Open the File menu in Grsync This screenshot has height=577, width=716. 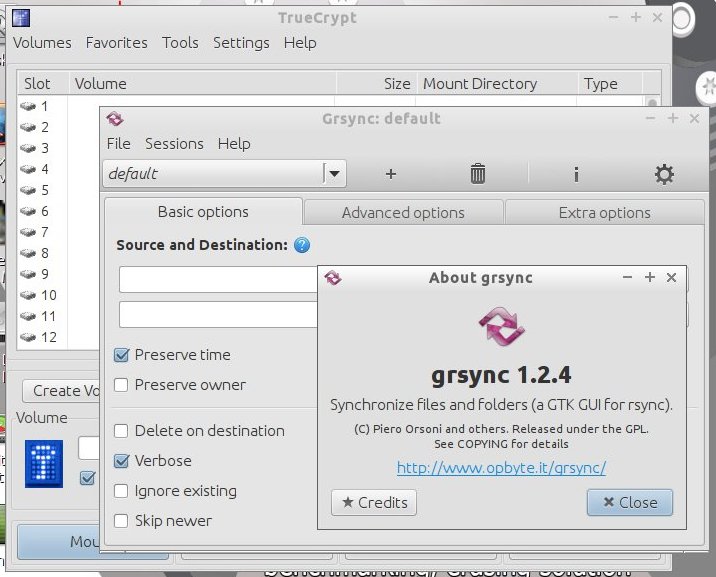coord(119,144)
